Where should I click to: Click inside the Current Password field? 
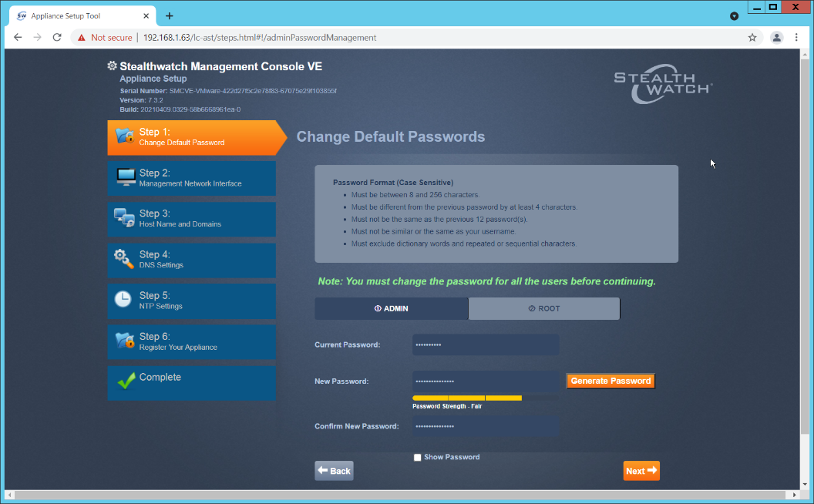click(485, 344)
